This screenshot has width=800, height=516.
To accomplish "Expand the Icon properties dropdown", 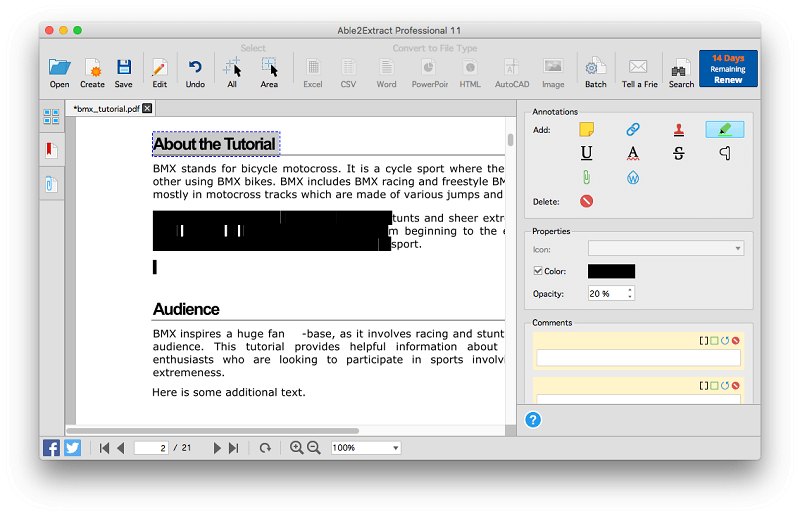I will [666, 249].
